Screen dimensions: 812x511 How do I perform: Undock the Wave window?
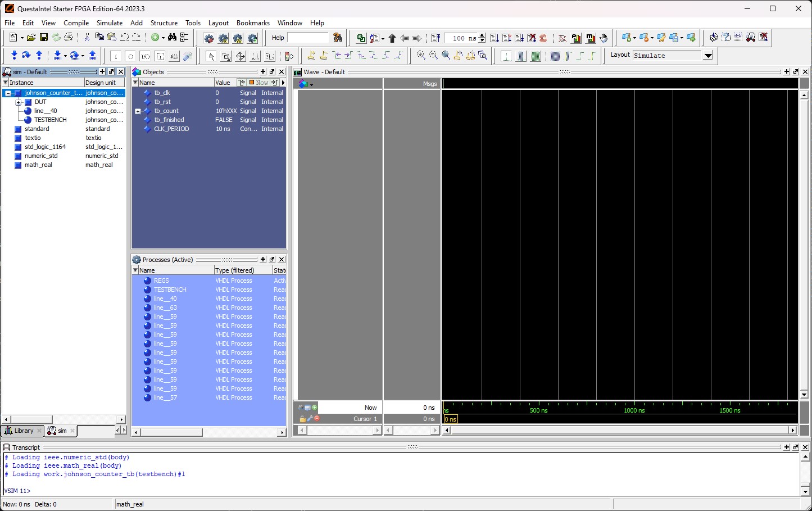point(796,72)
